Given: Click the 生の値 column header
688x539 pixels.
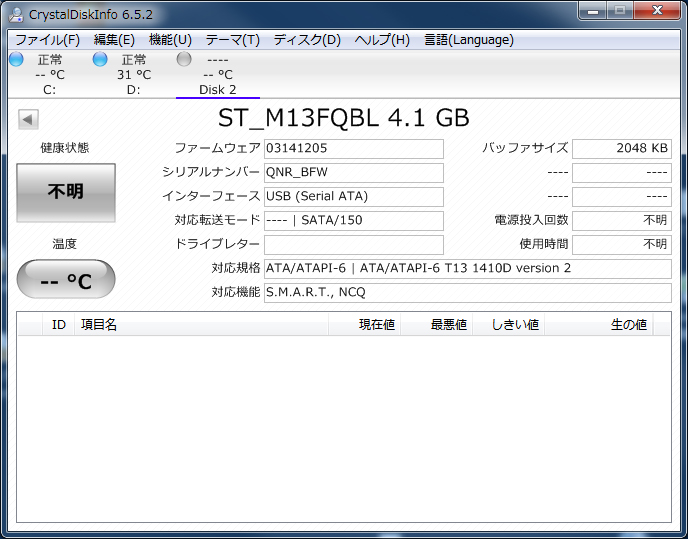Looking at the screenshot, I should (x=598, y=325).
